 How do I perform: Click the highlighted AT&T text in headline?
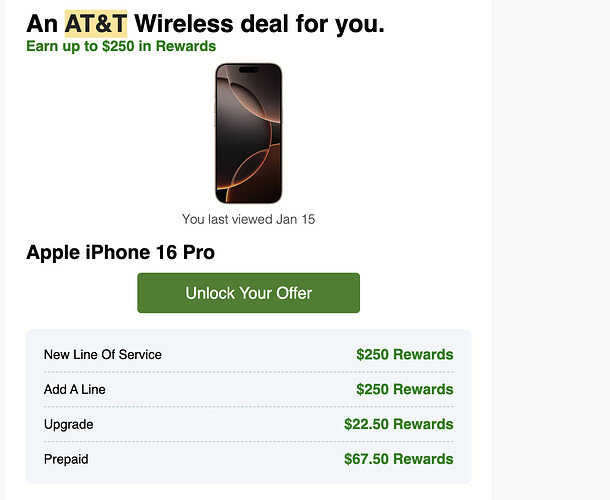pos(96,23)
